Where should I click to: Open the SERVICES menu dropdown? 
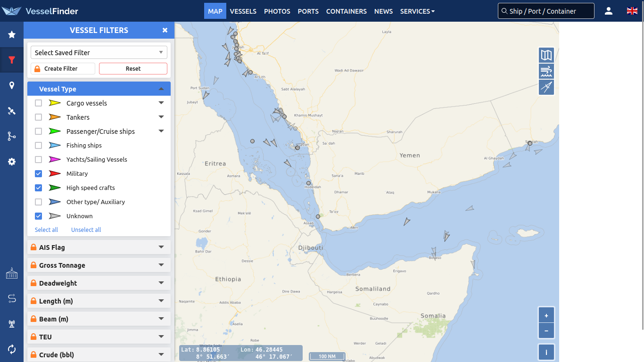click(x=417, y=11)
